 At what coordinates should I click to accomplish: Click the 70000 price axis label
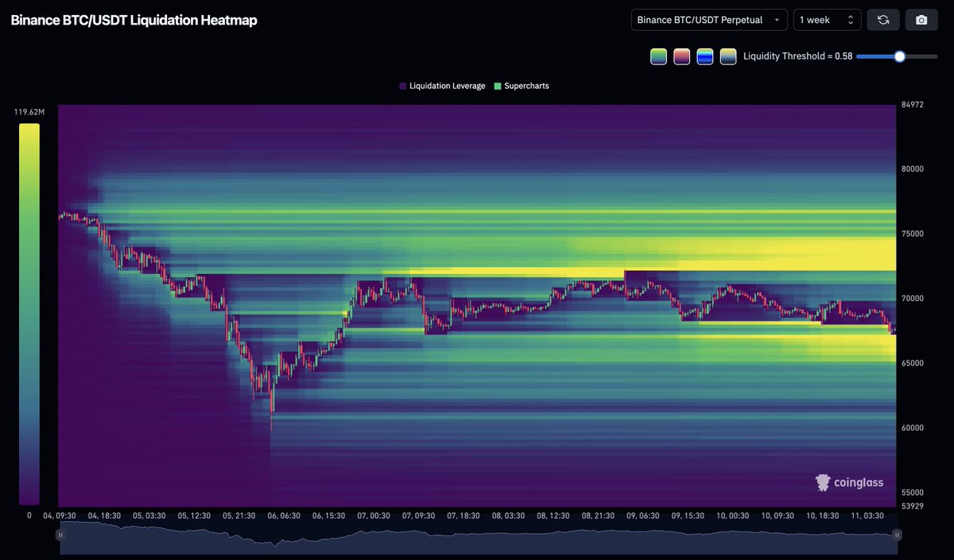(x=912, y=299)
